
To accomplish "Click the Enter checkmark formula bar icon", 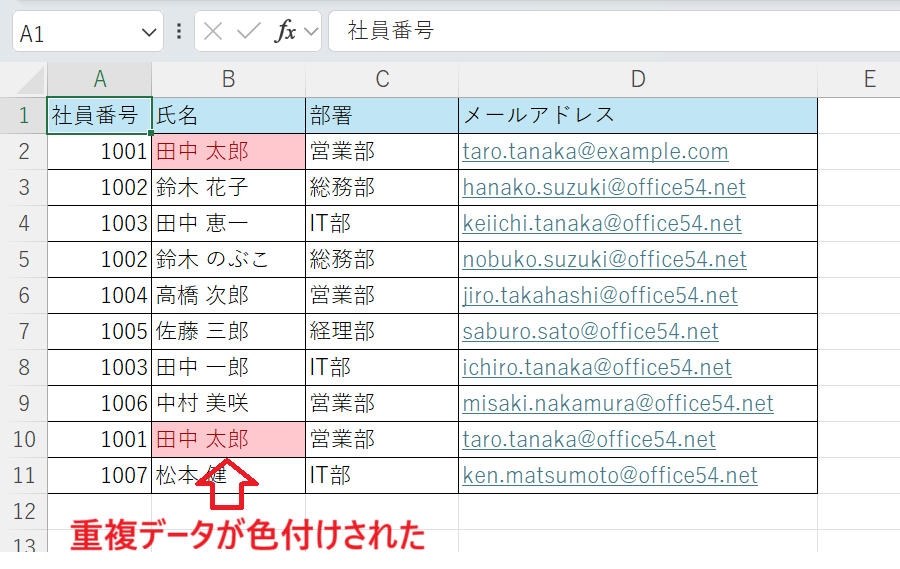I will point(249,32).
